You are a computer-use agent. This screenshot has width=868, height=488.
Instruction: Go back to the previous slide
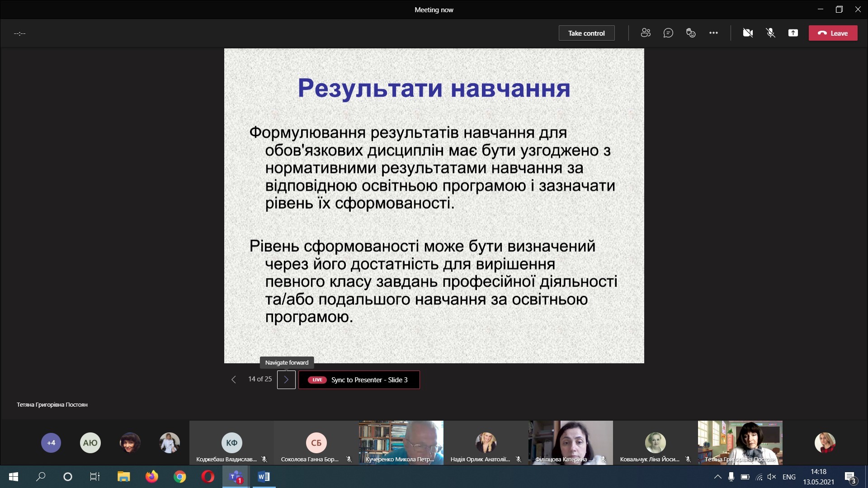click(x=234, y=380)
